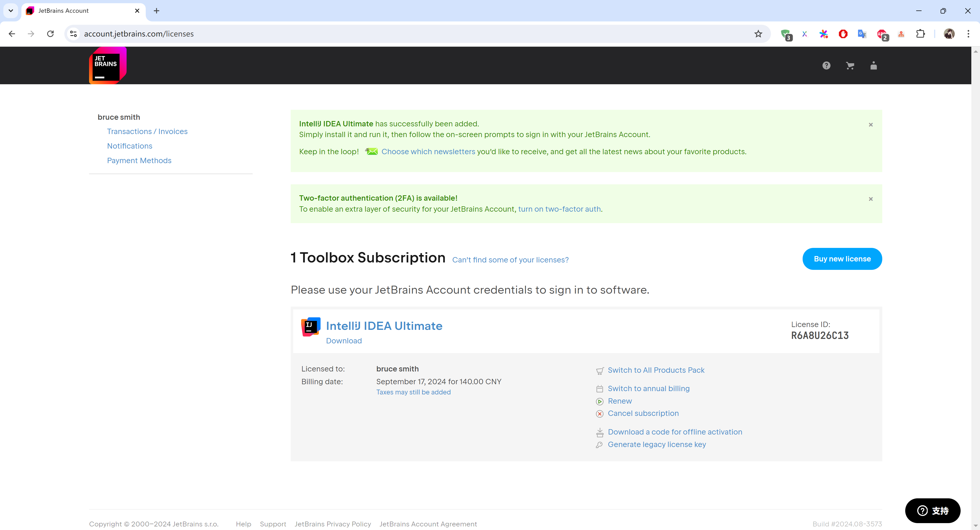Open the shopping cart icon
The height and width of the screenshot is (530, 980).
[850, 66]
